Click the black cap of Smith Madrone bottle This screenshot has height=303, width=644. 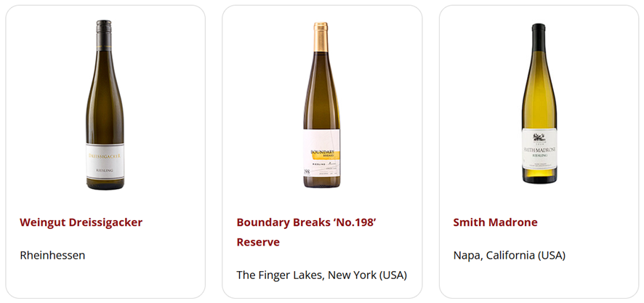point(539,33)
